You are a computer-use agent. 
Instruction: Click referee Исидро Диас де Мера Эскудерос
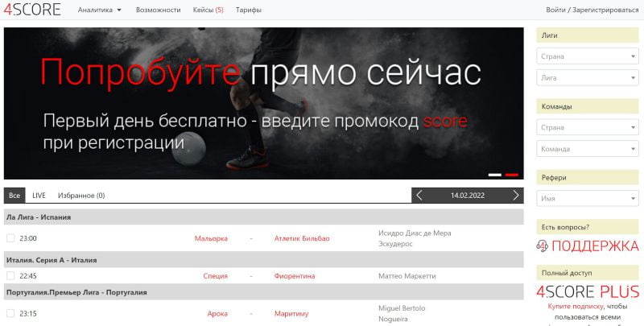[415, 238]
